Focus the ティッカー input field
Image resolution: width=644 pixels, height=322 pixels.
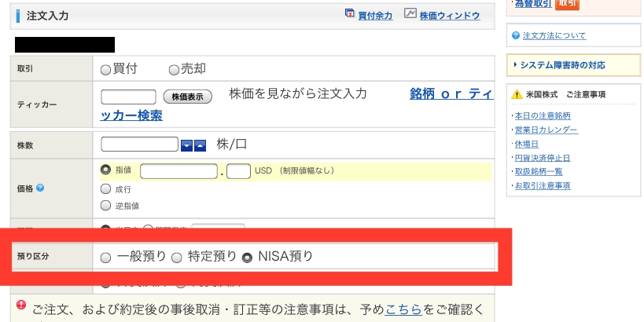(128, 97)
